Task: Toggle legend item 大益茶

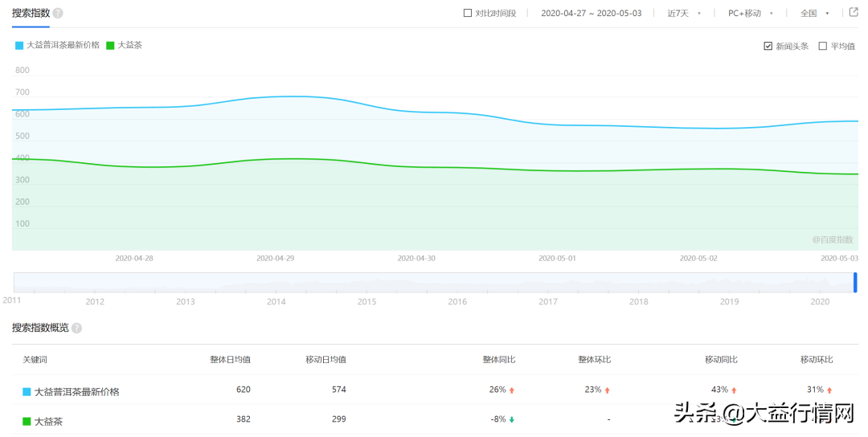Action: [125, 45]
